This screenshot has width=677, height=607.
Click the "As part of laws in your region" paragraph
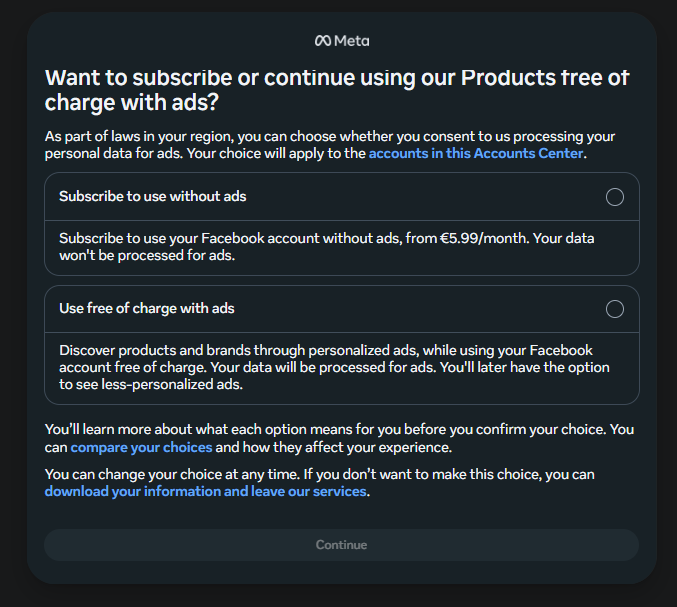point(329,145)
